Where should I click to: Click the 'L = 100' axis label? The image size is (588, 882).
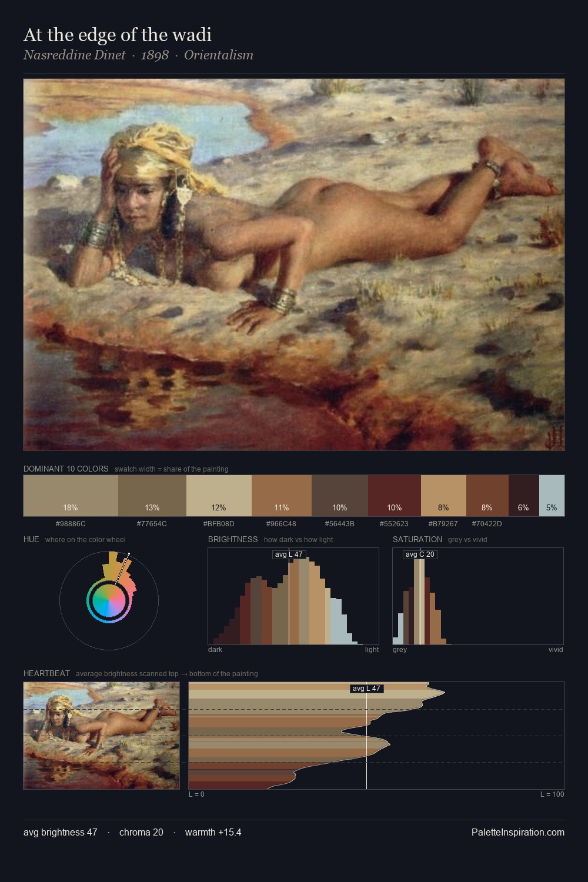point(552,794)
